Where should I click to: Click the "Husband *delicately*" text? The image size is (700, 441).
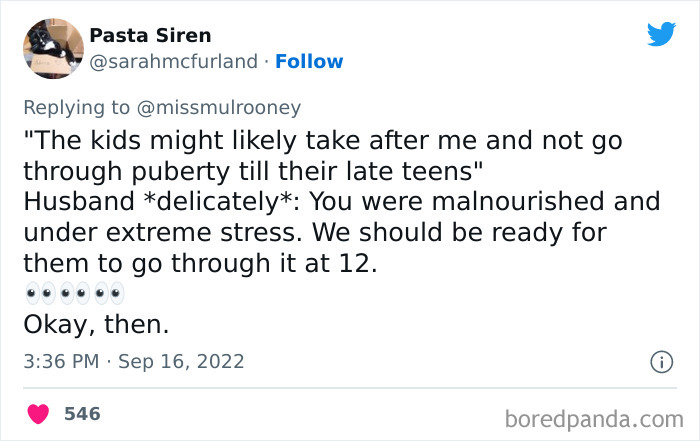pos(158,201)
